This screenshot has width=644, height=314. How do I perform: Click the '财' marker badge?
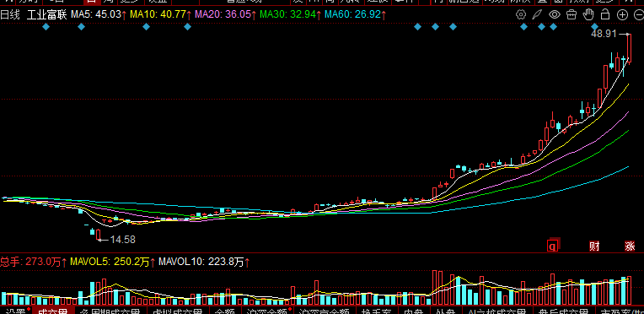[x=594, y=246]
